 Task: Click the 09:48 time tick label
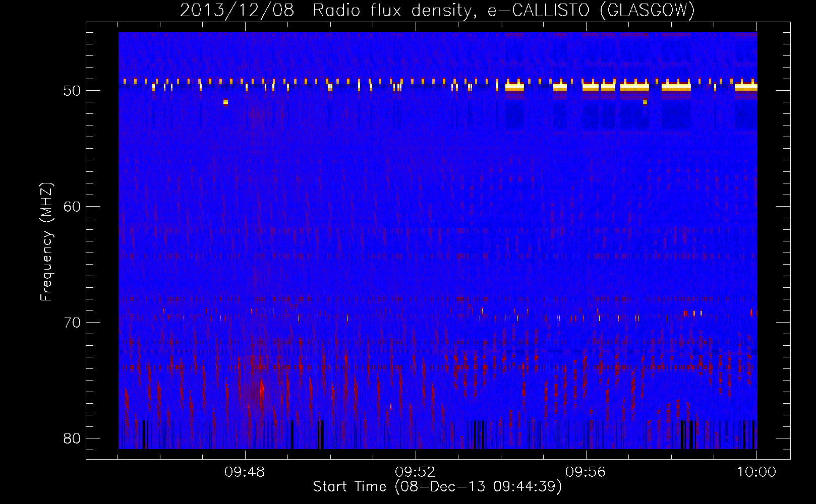click(245, 472)
